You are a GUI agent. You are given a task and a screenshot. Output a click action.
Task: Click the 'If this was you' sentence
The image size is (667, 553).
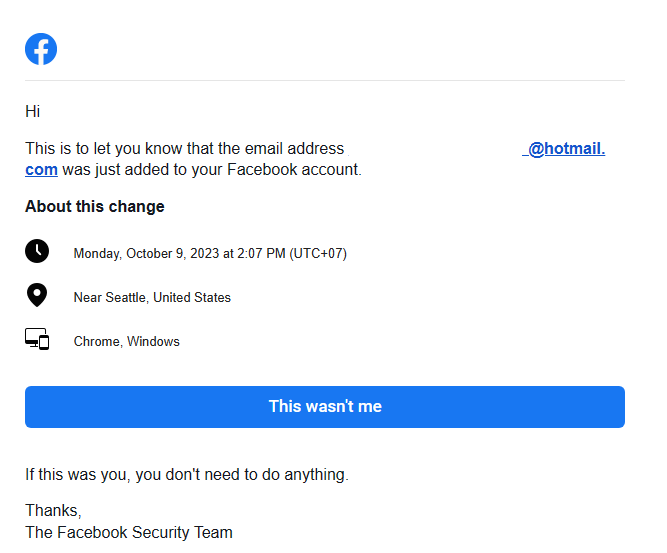(187, 474)
